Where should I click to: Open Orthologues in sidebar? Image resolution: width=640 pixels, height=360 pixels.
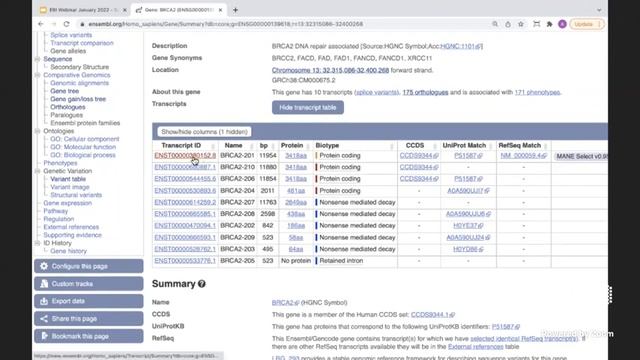click(68, 107)
